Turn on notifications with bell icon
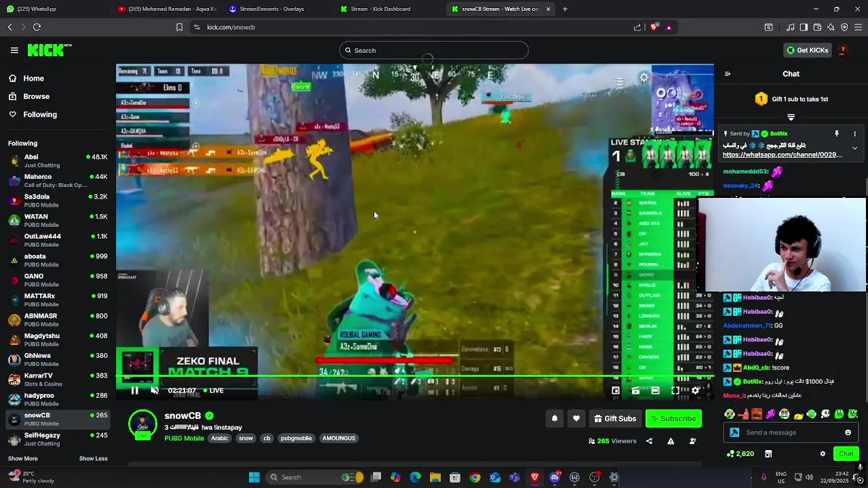 (555, 419)
